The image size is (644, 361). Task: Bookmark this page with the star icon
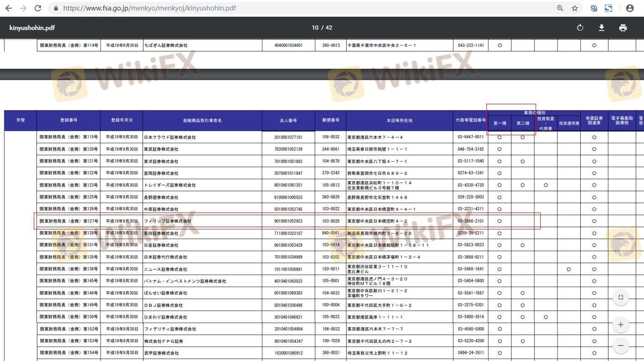(x=575, y=8)
